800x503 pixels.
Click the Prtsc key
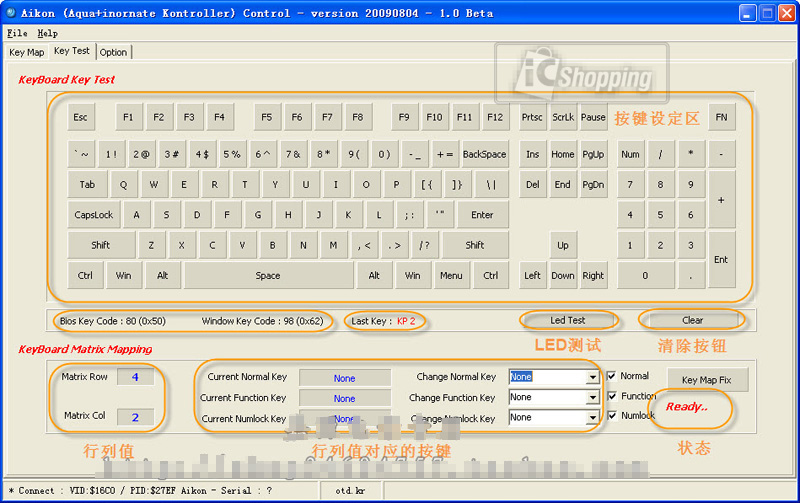point(532,117)
